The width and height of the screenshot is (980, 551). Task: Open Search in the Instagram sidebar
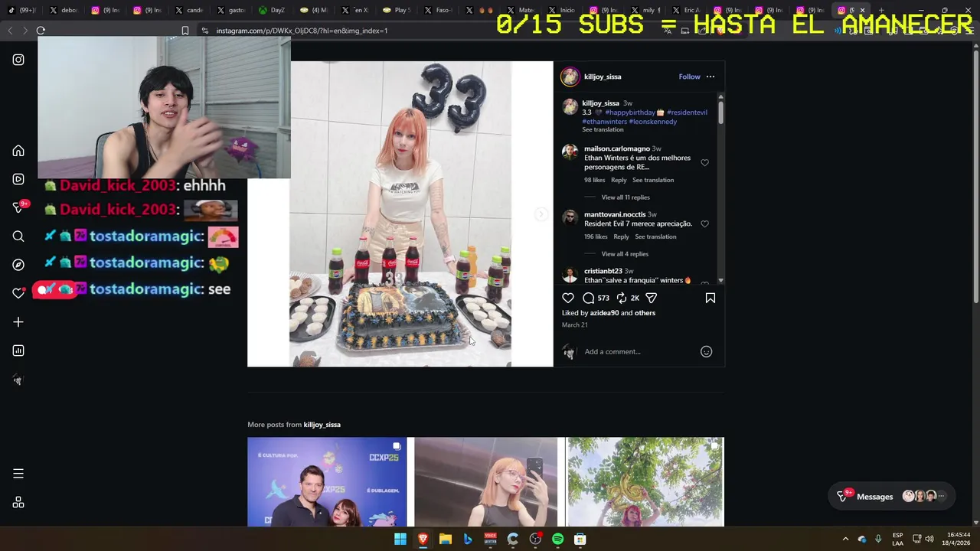click(18, 236)
